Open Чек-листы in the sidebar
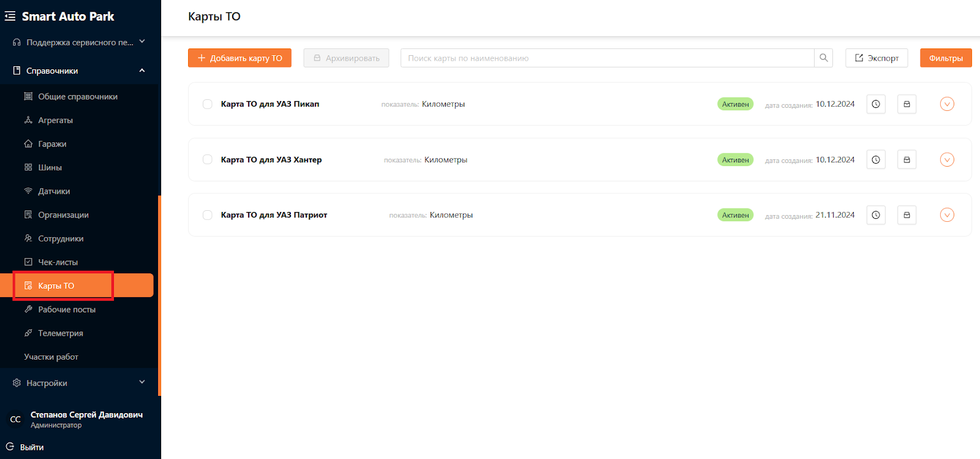This screenshot has width=980, height=459. pyautogui.click(x=58, y=262)
